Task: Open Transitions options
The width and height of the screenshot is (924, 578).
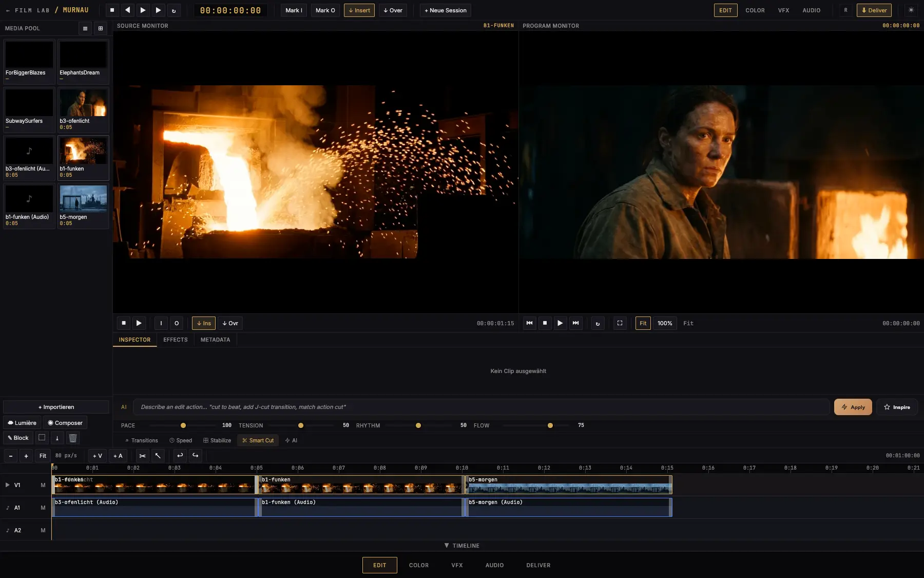Action: click(142, 440)
